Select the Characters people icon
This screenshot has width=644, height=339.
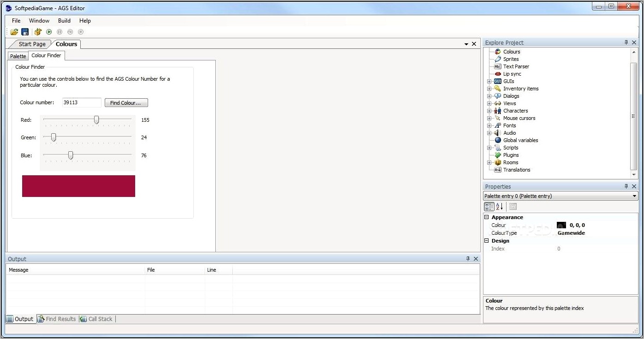pyautogui.click(x=498, y=111)
